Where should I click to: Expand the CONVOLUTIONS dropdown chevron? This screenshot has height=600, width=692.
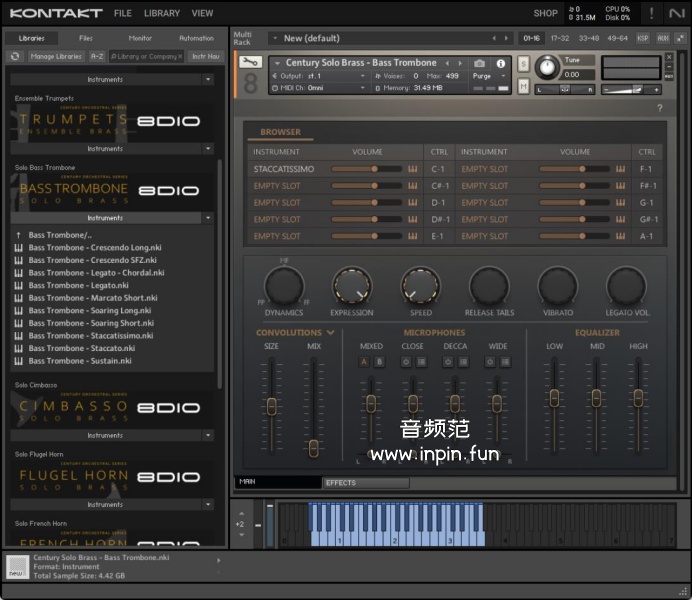[x=330, y=333]
